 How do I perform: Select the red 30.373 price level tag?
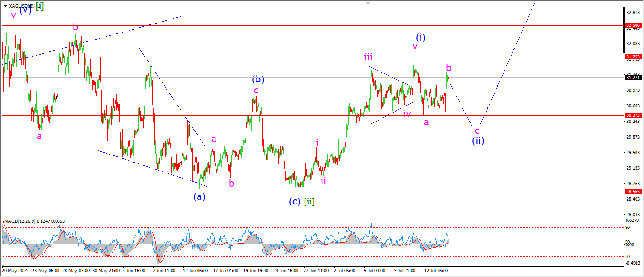(x=633, y=115)
